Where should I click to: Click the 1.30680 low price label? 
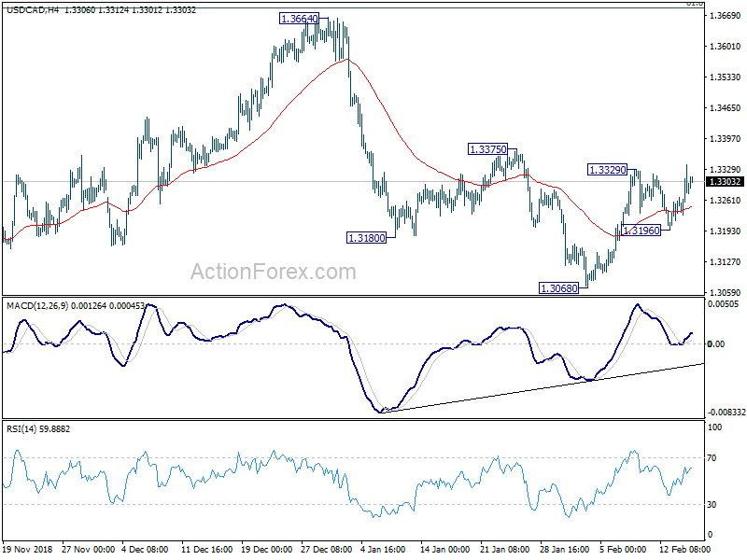point(558,287)
